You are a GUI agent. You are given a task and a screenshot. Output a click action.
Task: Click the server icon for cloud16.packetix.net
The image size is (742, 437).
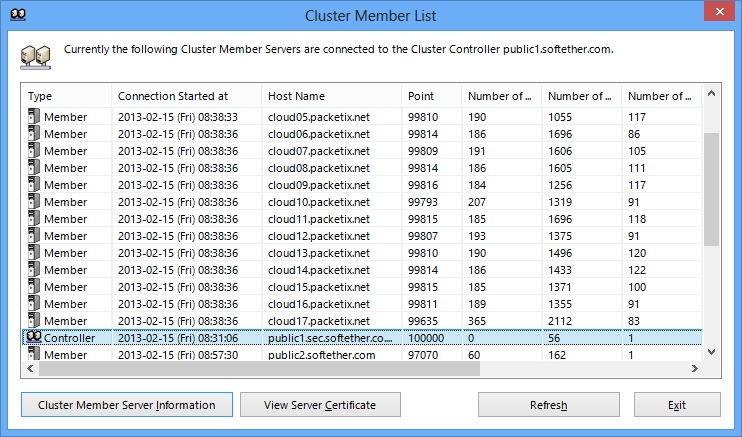tap(34, 303)
